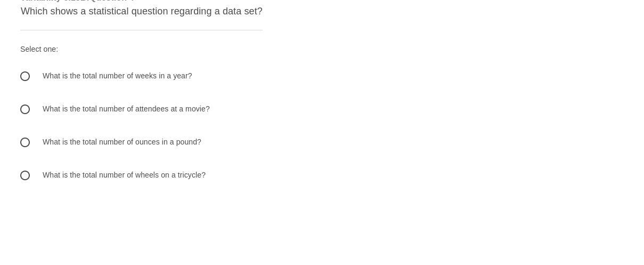Viewport: 644px width, 265px height.
Task: Click the 'Select one:' label
Action: coord(39,49)
